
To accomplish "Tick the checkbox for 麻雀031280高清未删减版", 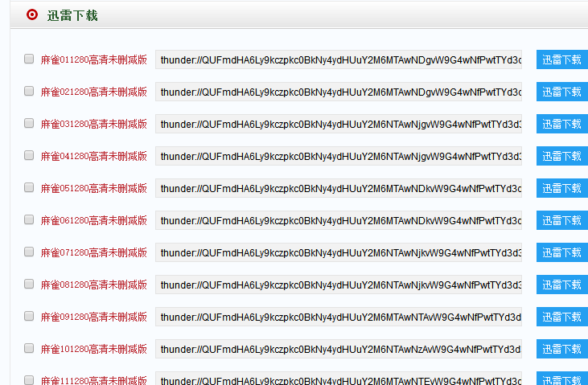I will pos(29,123).
